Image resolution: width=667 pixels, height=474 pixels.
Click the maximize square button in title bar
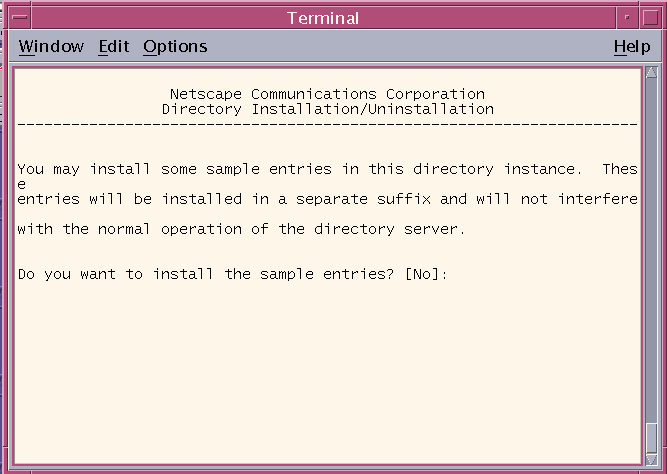pos(650,17)
